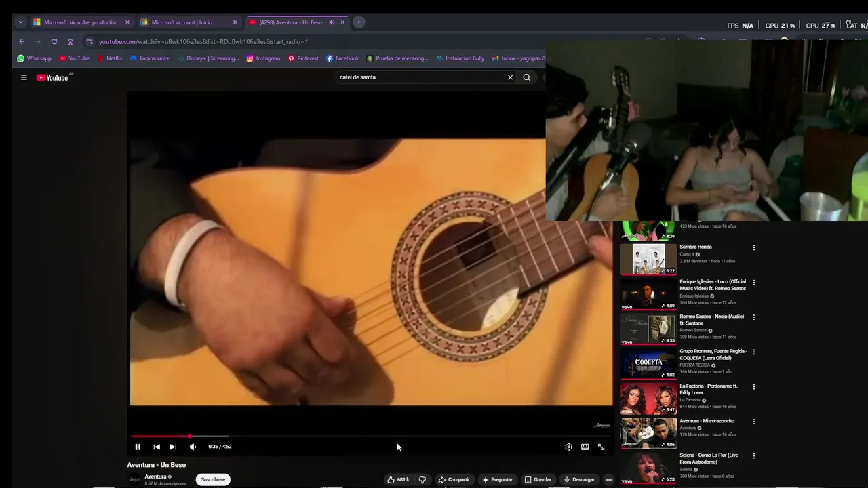The image size is (868, 488).
Task: Open a new browser tab
Action: pos(359,22)
